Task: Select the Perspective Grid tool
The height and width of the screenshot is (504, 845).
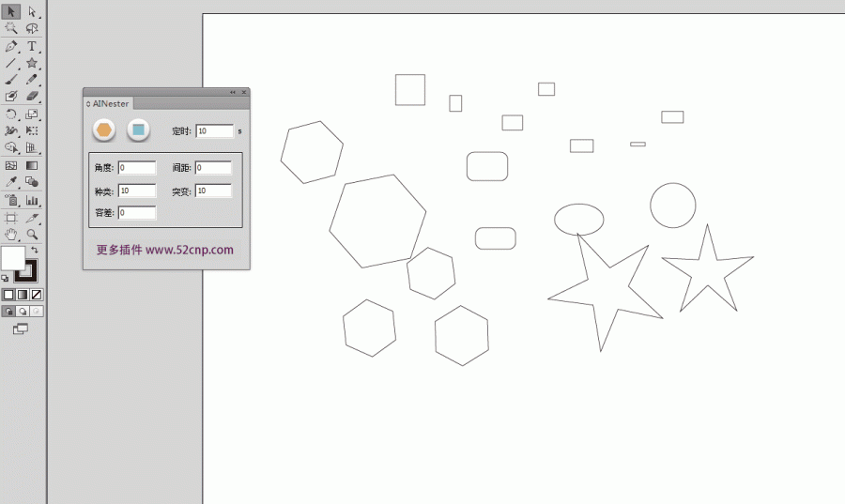Action: [x=32, y=147]
